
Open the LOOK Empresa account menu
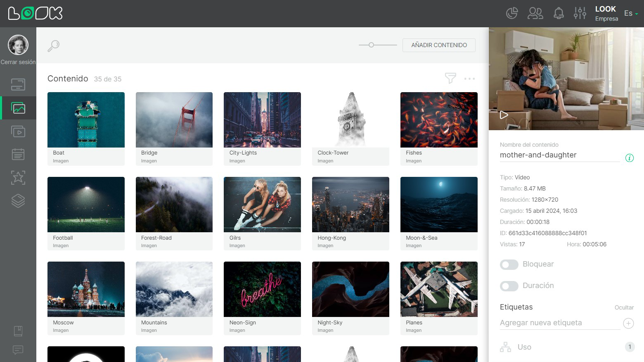(606, 13)
